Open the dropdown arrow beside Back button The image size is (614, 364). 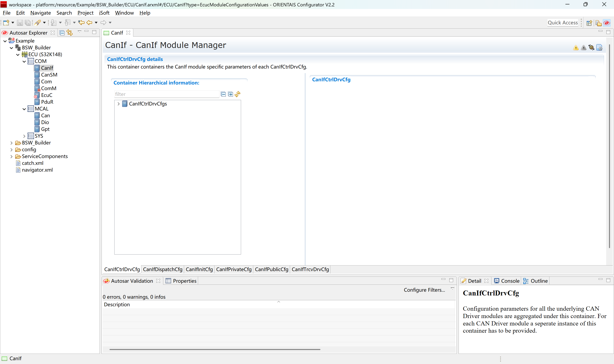96,23
